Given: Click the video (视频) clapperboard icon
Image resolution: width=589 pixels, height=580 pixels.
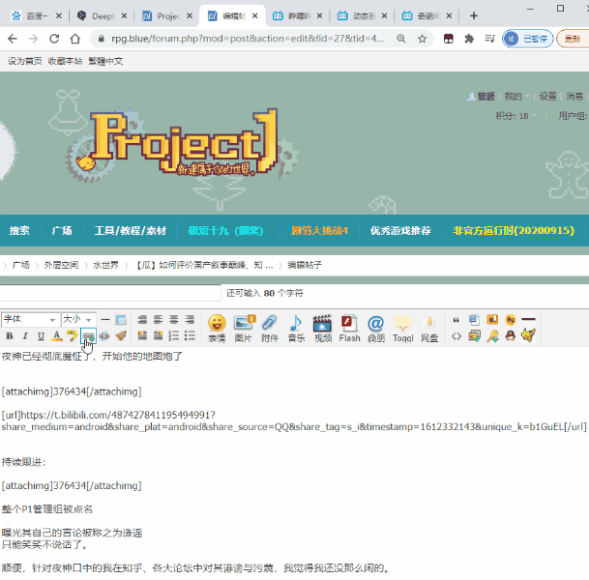Looking at the screenshot, I should [x=323, y=328].
